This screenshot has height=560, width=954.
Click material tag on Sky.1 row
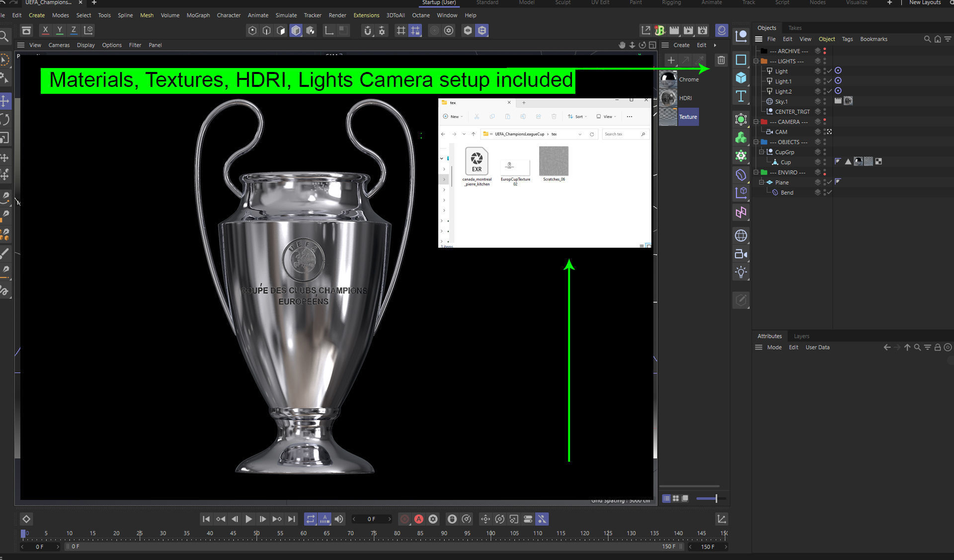[x=848, y=101]
